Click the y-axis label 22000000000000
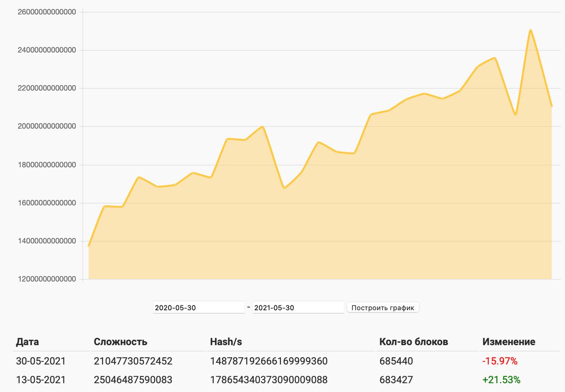565x392 pixels. click(x=47, y=88)
